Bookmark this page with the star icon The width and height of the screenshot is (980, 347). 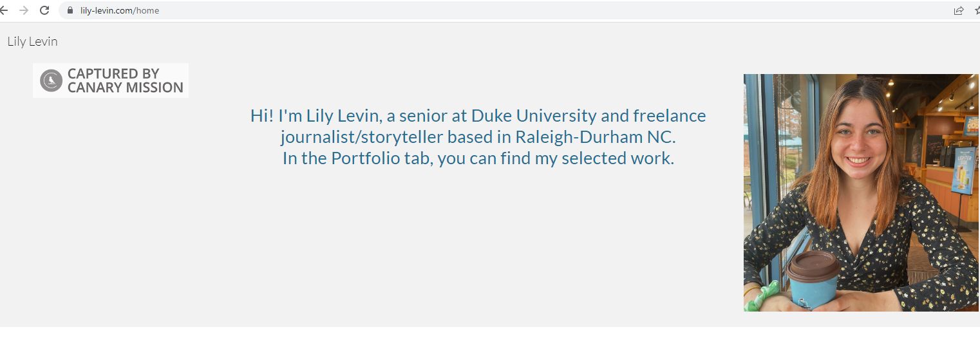(x=977, y=10)
